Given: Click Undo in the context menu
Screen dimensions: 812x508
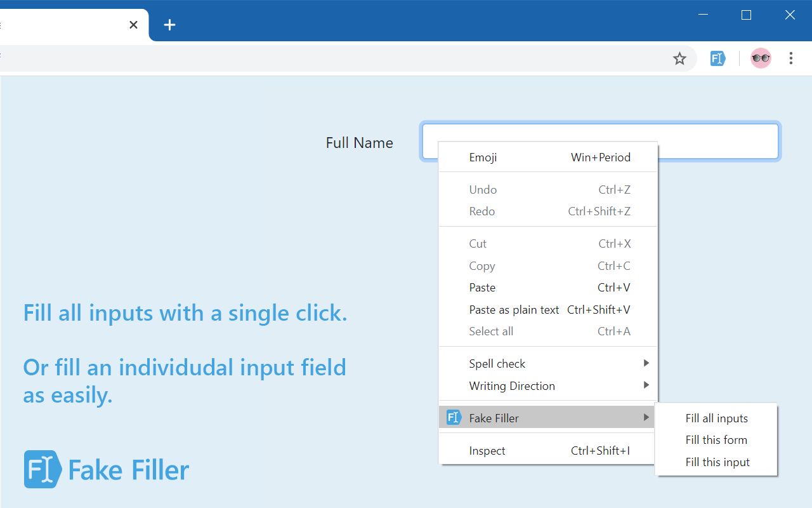Looking at the screenshot, I should (483, 189).
